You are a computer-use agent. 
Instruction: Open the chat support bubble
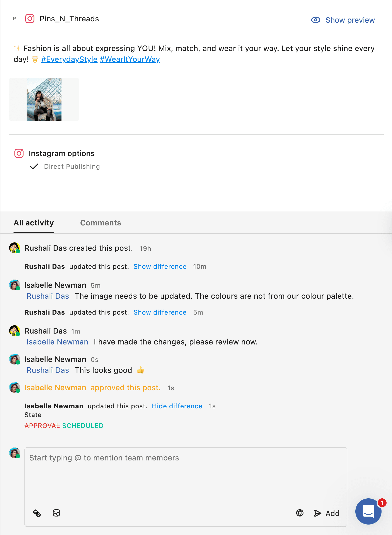pos(368,511)
